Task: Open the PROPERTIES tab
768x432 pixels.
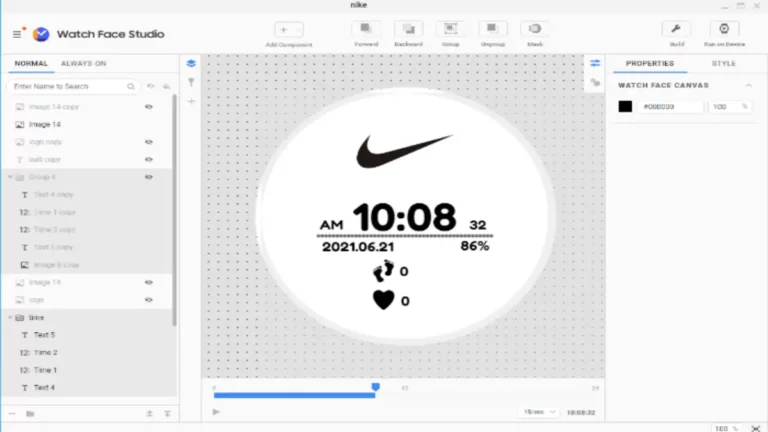Action: [649, 64]
